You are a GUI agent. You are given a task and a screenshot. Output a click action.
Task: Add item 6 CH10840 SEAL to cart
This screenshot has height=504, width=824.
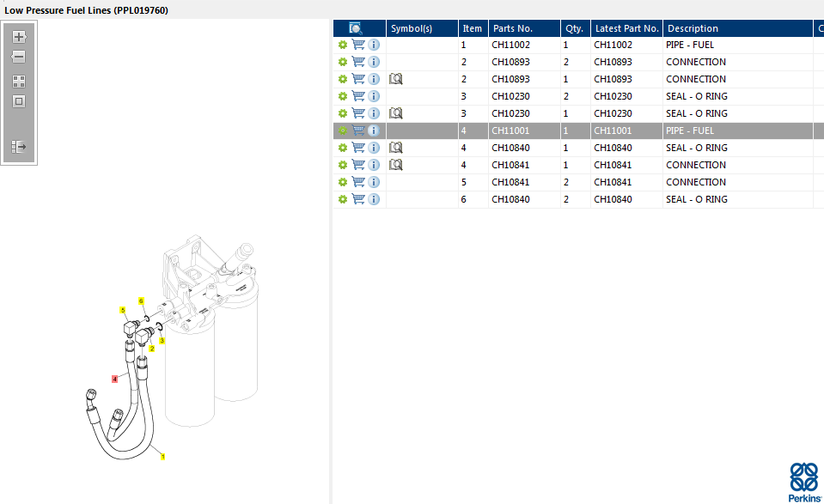358,199
